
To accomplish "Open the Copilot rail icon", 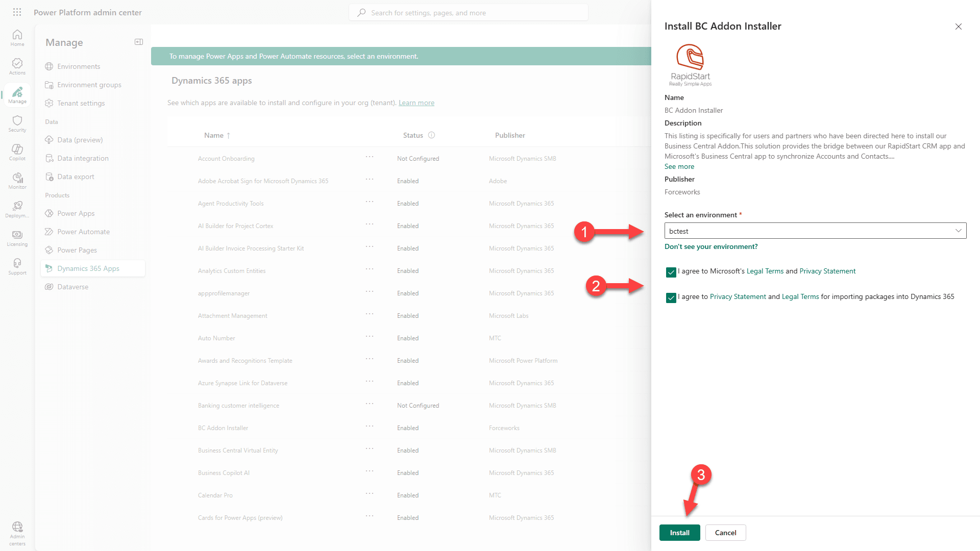I will [17, 152].
